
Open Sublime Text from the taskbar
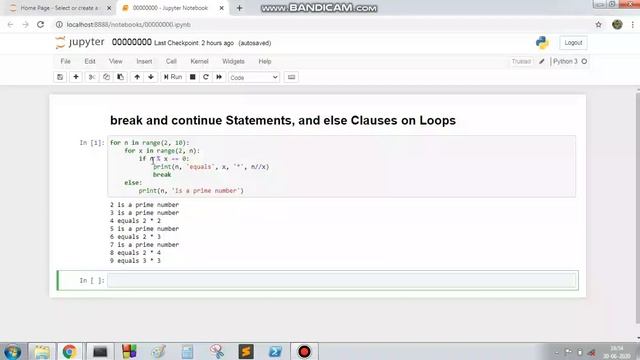click(x=246, y=351)
